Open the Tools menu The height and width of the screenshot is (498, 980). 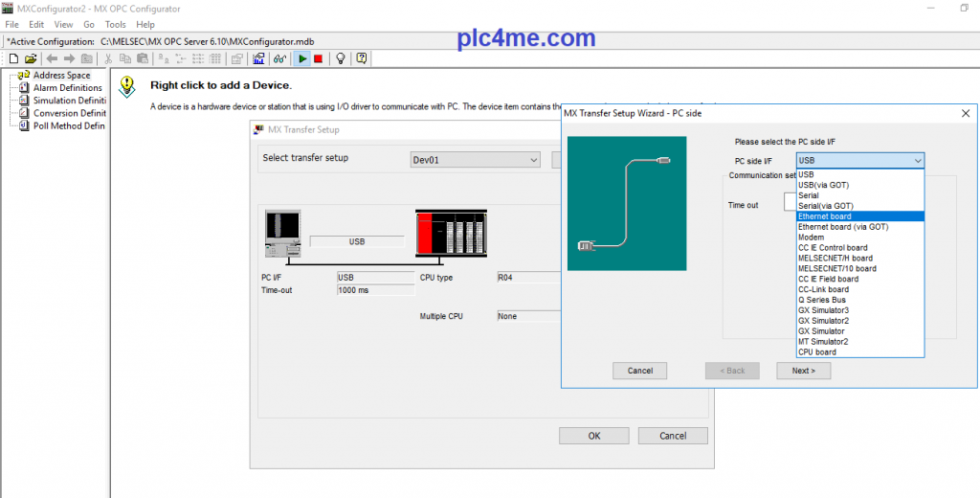click(x=115, y=24)
